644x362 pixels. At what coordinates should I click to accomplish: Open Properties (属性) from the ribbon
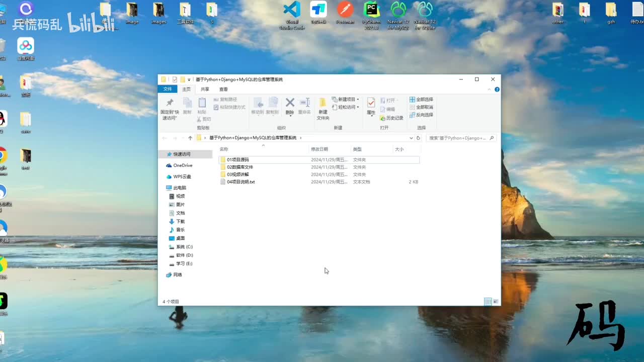(371, 106)
